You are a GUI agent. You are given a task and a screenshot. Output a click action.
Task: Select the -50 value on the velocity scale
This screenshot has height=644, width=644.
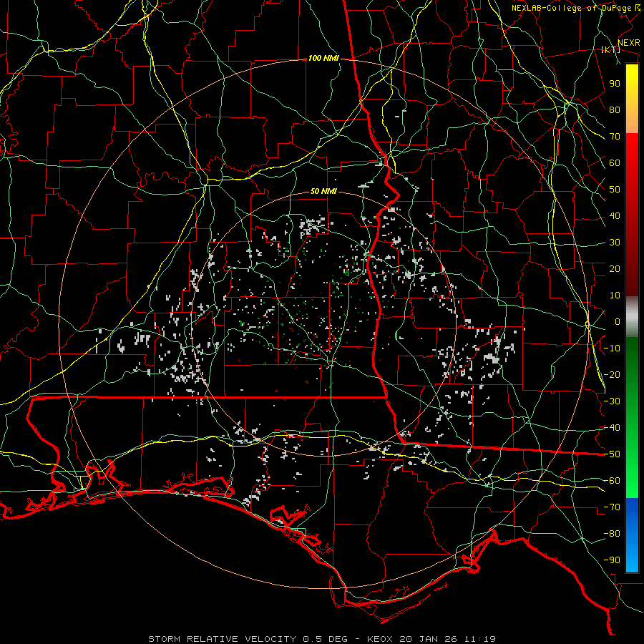(612, 454)
